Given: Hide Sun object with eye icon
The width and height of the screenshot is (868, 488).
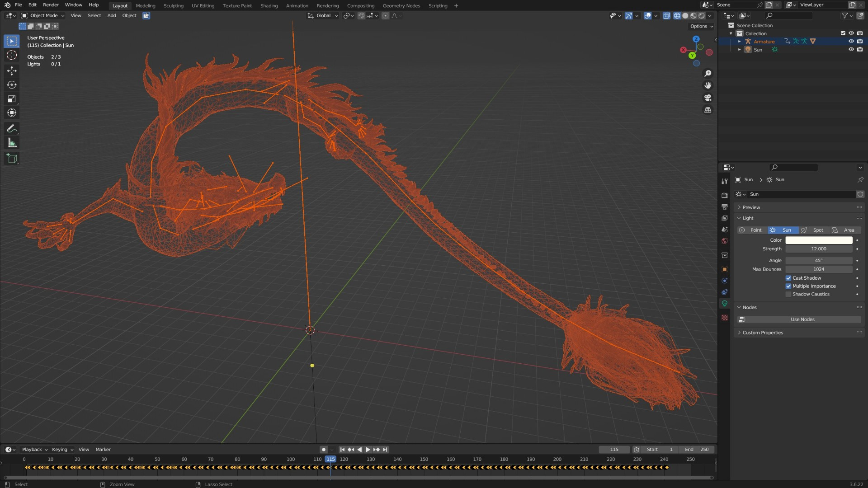Looking at the screenshot, I should [851, 49].
